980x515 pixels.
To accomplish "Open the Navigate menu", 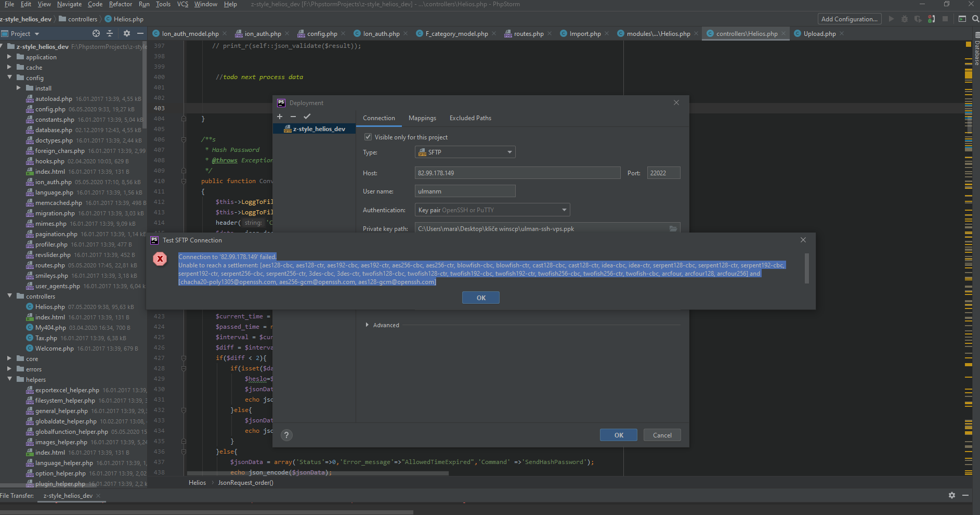I will [69, 4].
